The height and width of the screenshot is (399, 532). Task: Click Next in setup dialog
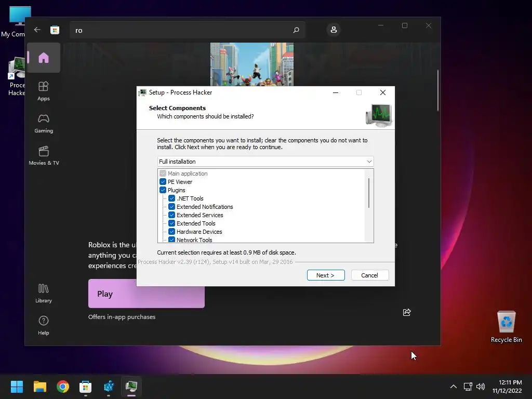click(x=326, y=275)
